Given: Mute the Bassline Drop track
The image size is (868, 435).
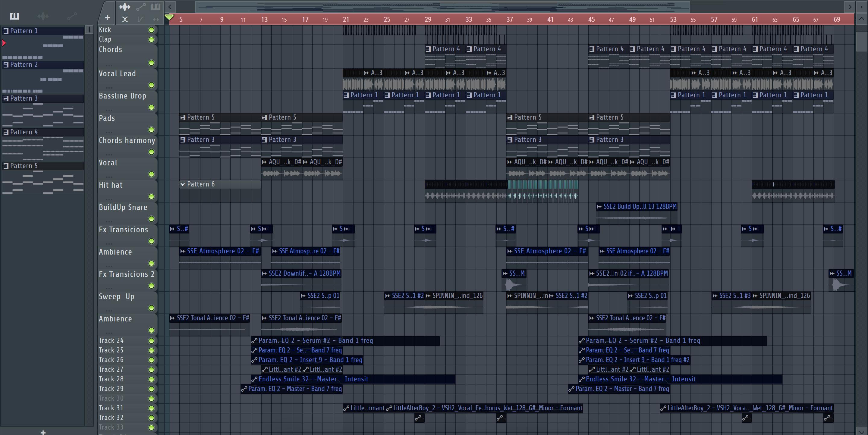Looking at the screenshot, I should point(152,108).
